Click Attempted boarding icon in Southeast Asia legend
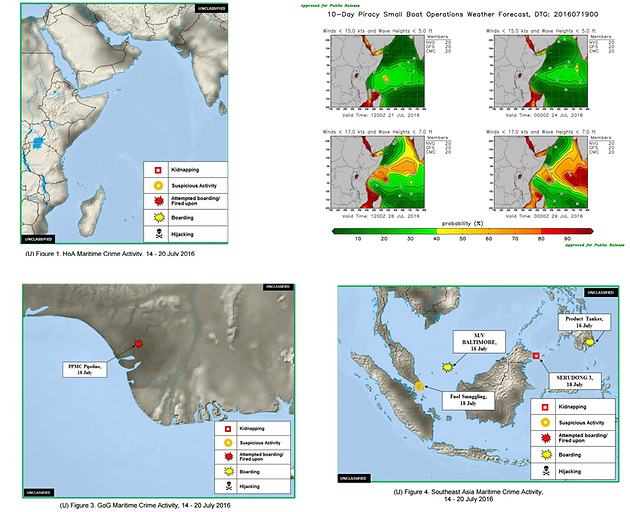Screen dimensions: 630x512 click(x=546, y=438)
